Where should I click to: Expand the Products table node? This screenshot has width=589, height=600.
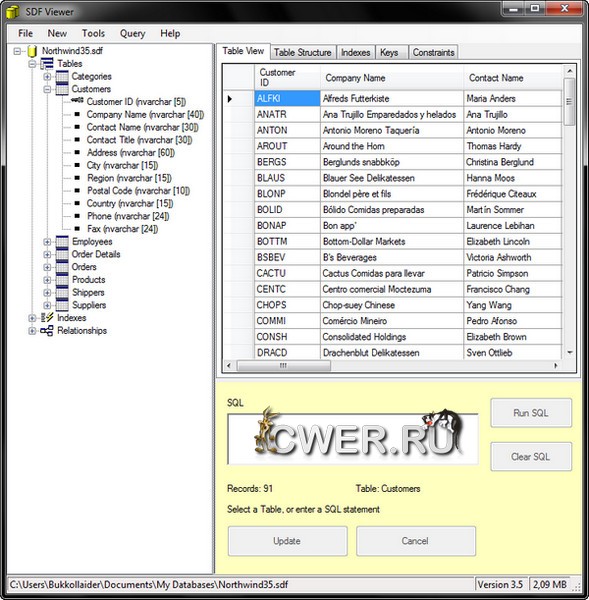pyautogui.click(x=47, y=280)
